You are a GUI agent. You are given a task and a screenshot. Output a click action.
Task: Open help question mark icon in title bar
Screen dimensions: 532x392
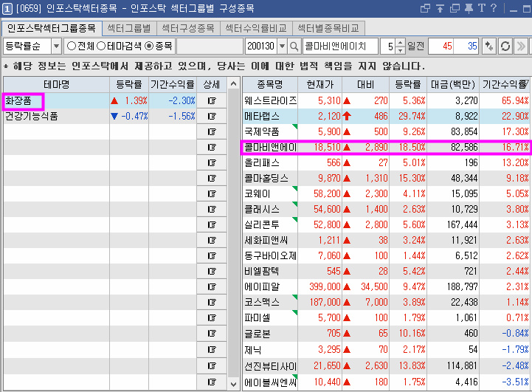pos(494,8)
